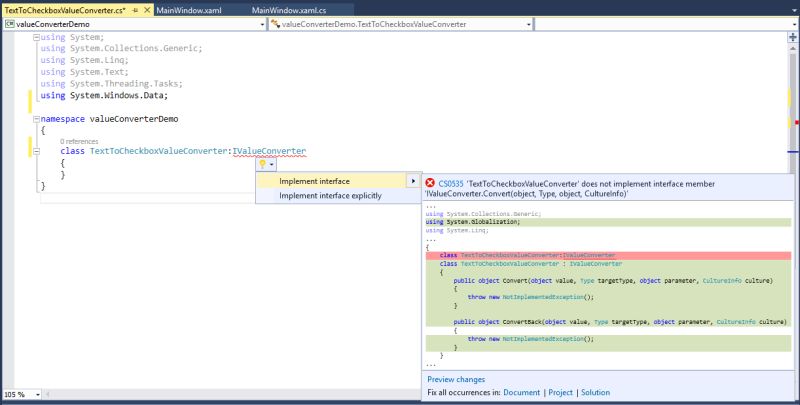
Task: Select the Implement interface option
Action: tap(314, 181)
